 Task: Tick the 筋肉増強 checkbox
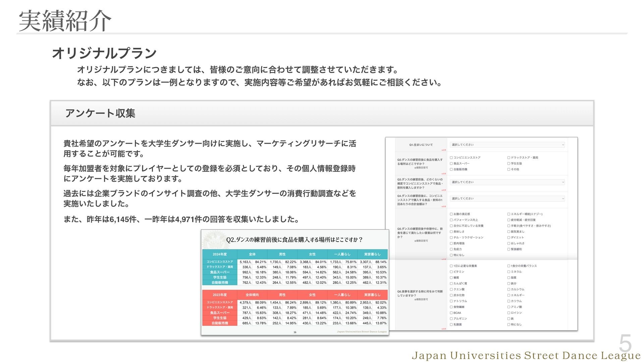(x=451, y=244)
